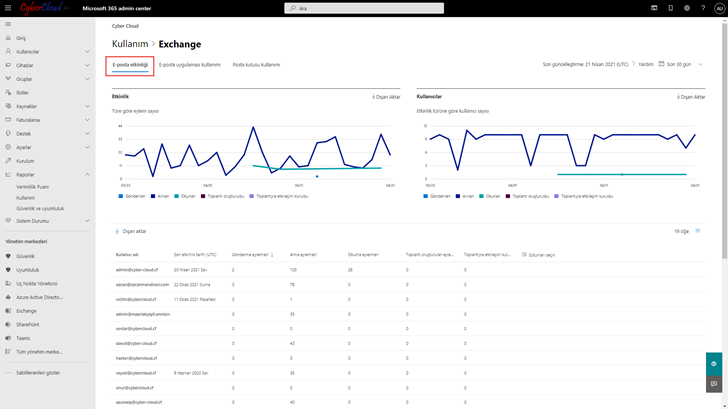728x409 pixels.
Task: Open the Güvenlik shield icon
Action: 8,256
